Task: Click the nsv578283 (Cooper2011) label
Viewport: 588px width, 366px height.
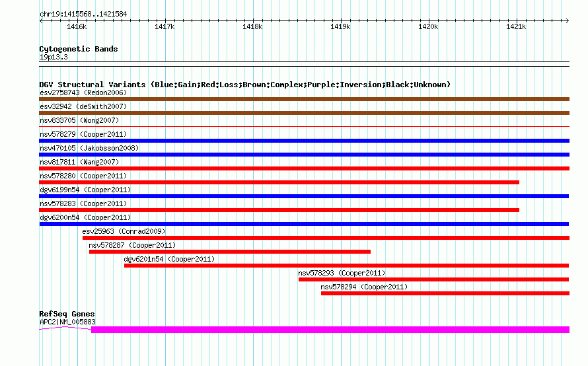Action: click(x=83, y=203)
